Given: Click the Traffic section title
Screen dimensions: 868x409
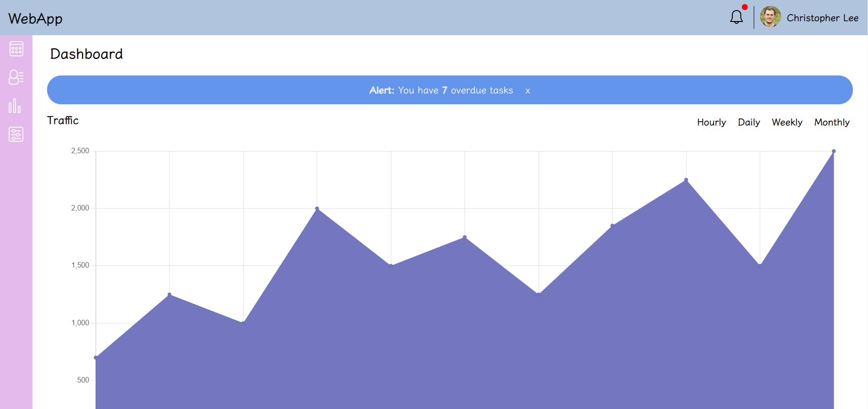Looking at the screenshot, I should [63, 120].
